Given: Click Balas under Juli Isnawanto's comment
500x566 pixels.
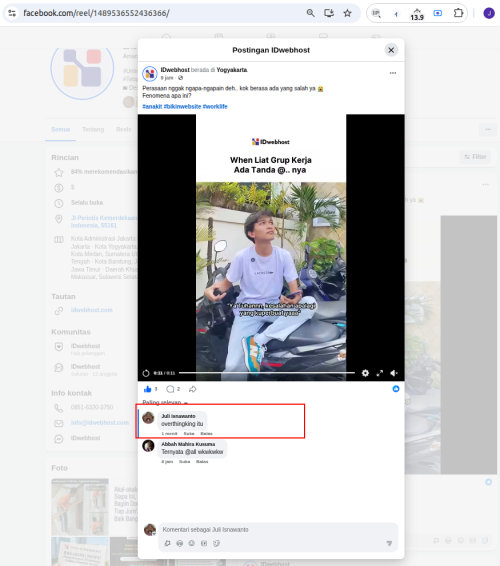Looking at the screenshot, I should pyautogui.click(x=206, y=434).
